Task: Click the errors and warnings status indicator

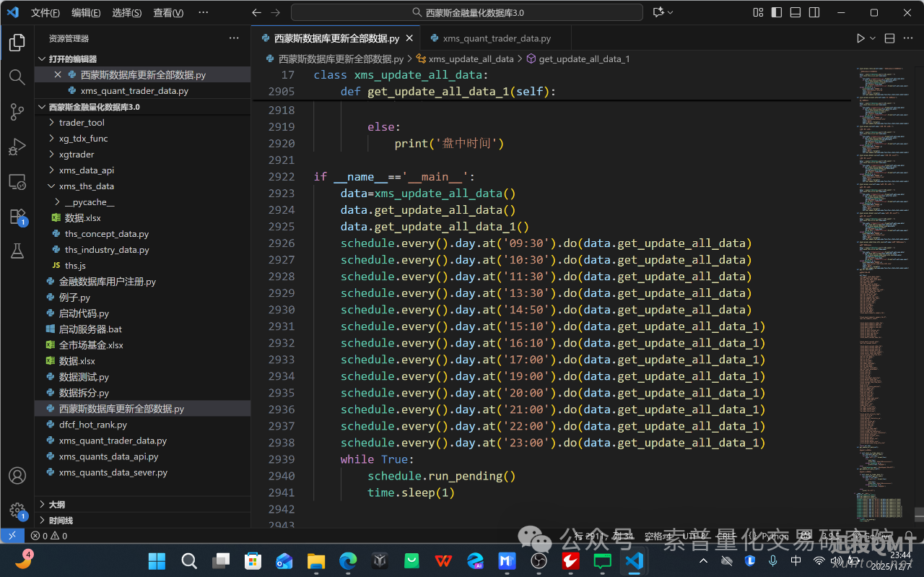Action: point(49,536)
